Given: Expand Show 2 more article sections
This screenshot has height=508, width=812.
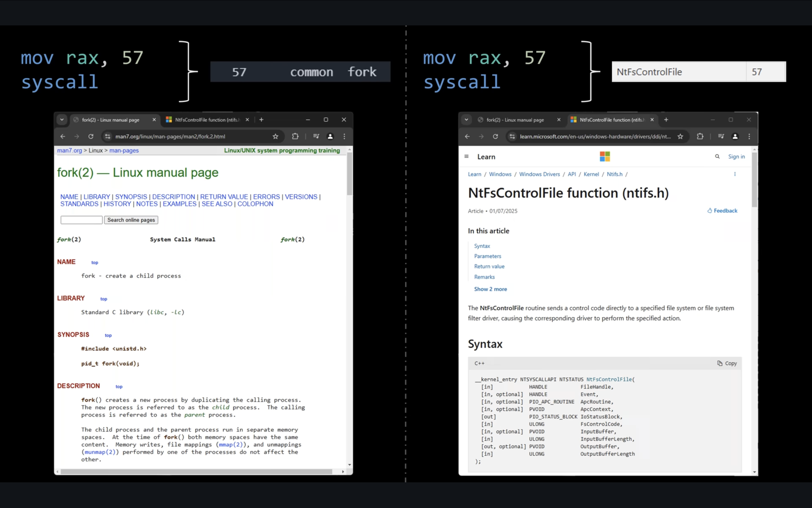Looking at the screenshot, I should tap(491, 289).
